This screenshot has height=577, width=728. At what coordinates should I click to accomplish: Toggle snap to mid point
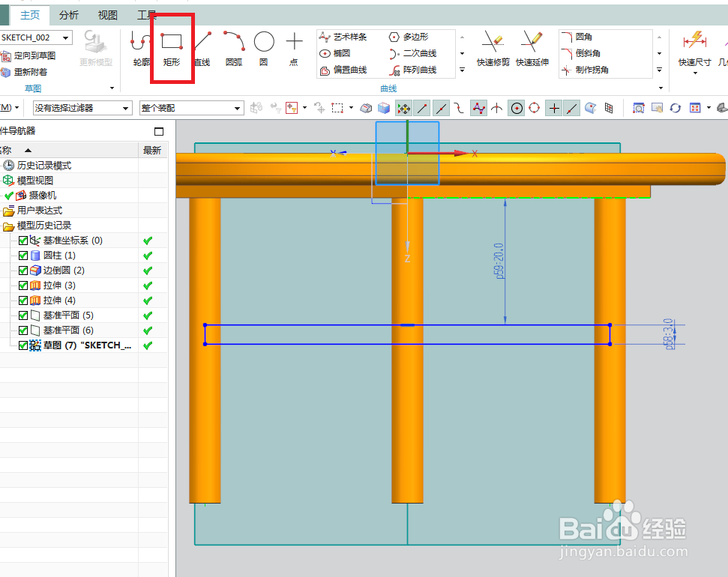pos(441,108)
